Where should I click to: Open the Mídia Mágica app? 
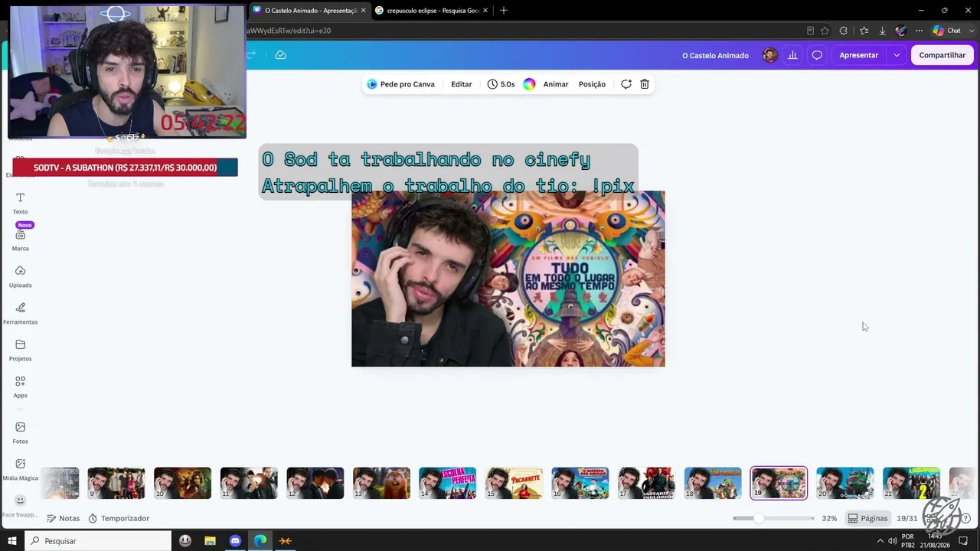click(21, 470)
